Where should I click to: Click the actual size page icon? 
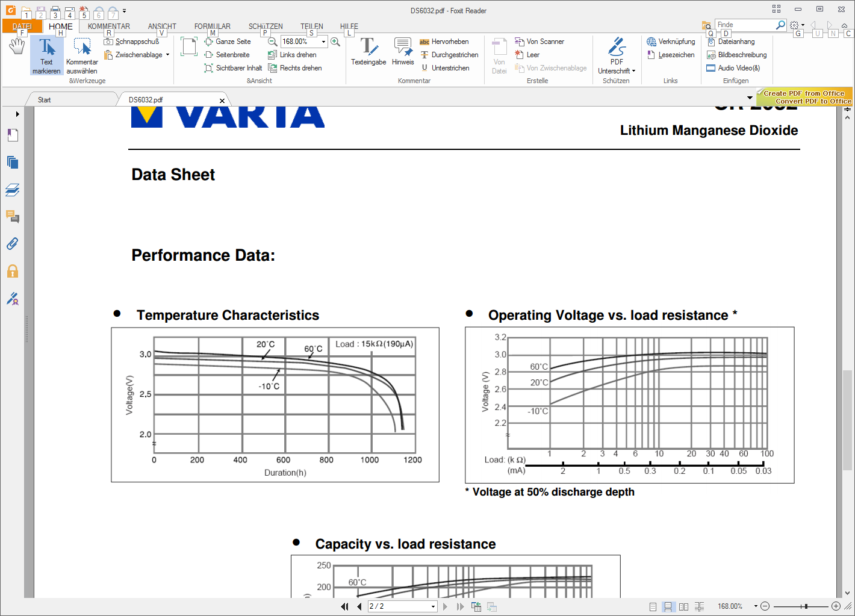189,46
